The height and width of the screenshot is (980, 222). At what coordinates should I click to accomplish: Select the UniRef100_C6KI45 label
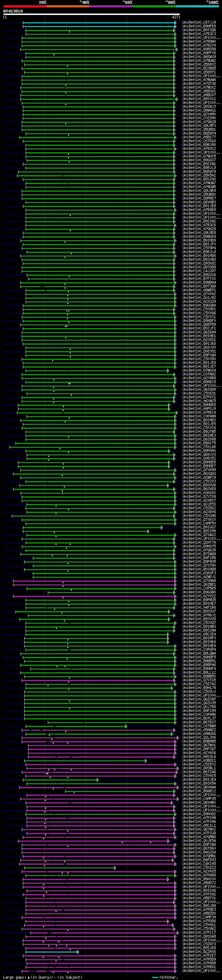coord(199,864)
